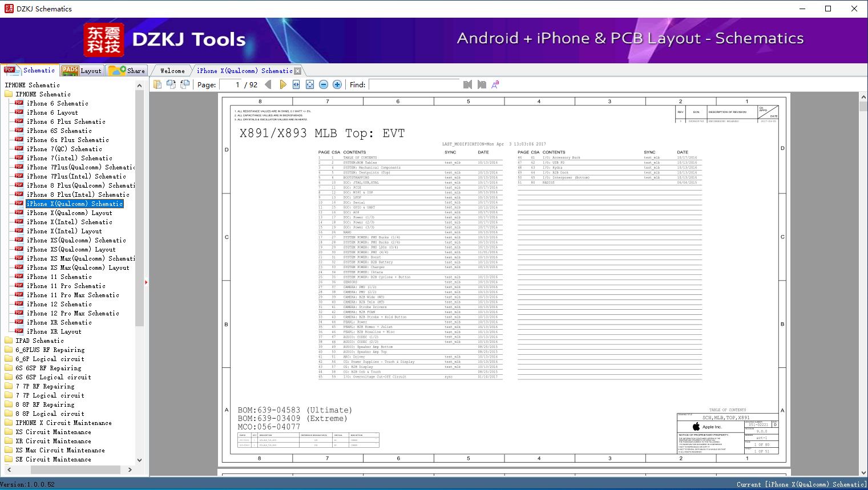Close the iPhone X(Qualcomm) Schematic tab
The height and width of the screenshot is (490, 868).
297,71
